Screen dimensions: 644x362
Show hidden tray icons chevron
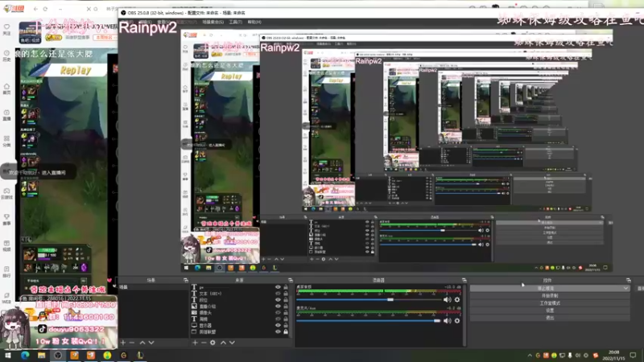point(530,356)
